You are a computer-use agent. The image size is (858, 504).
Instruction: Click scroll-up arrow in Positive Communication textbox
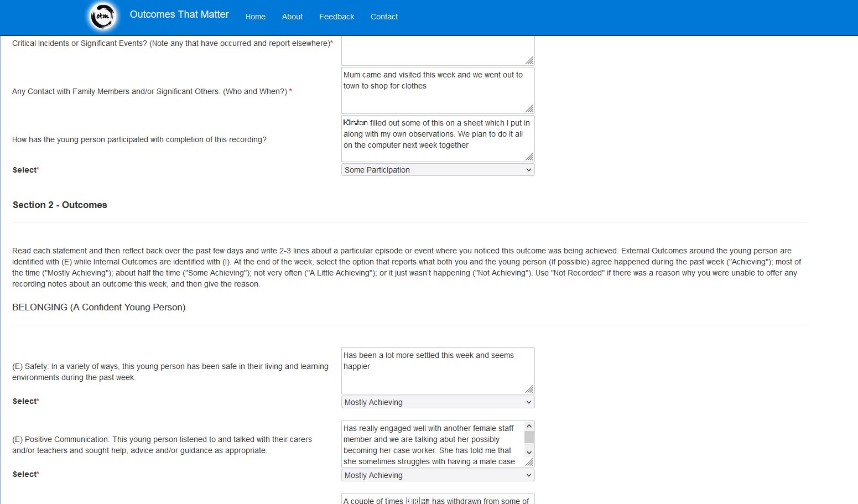click(529, 426)
